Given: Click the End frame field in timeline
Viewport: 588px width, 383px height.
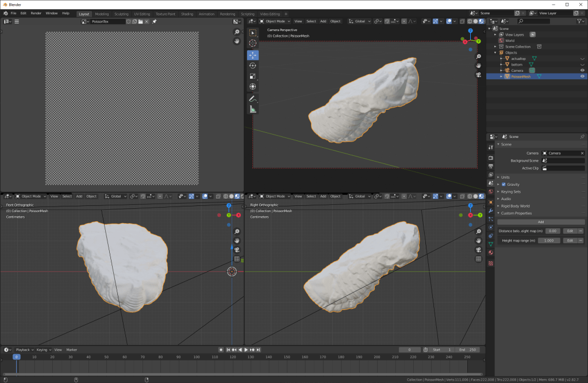Looking at the screenshot, I should (x=468, y=350).
